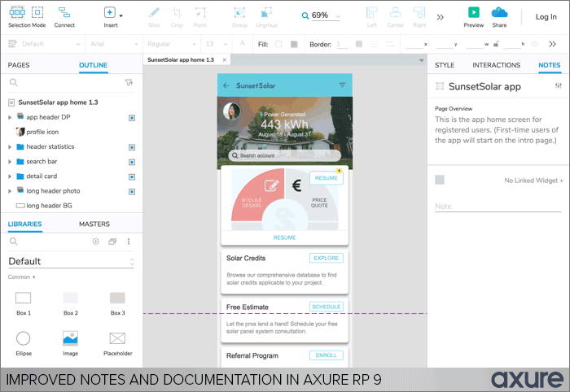Switch to the INTERACTIONS tab
Screen dimensions: 570x392
click(496, 65)
